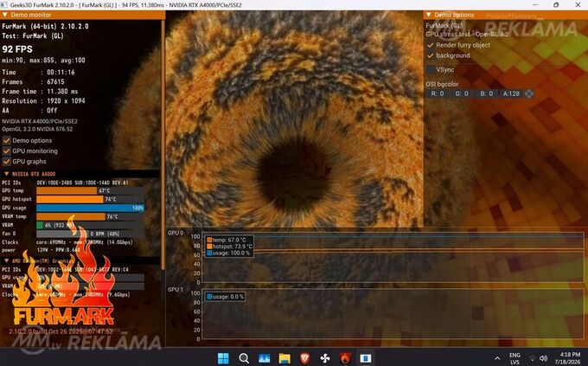Click the R: 0 bgcolor field
Image resolution: width=588 pixels, height=366 pixels.
pos(438,93)
